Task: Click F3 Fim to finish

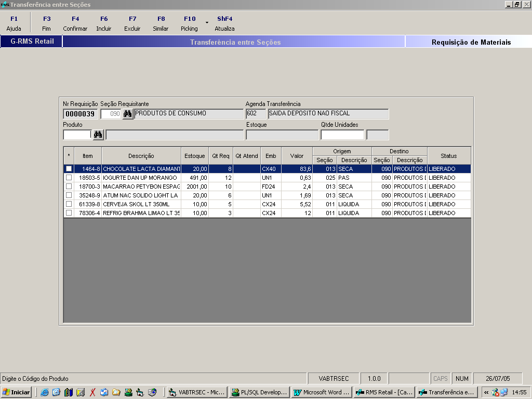Action: click(x=46, y=23)
